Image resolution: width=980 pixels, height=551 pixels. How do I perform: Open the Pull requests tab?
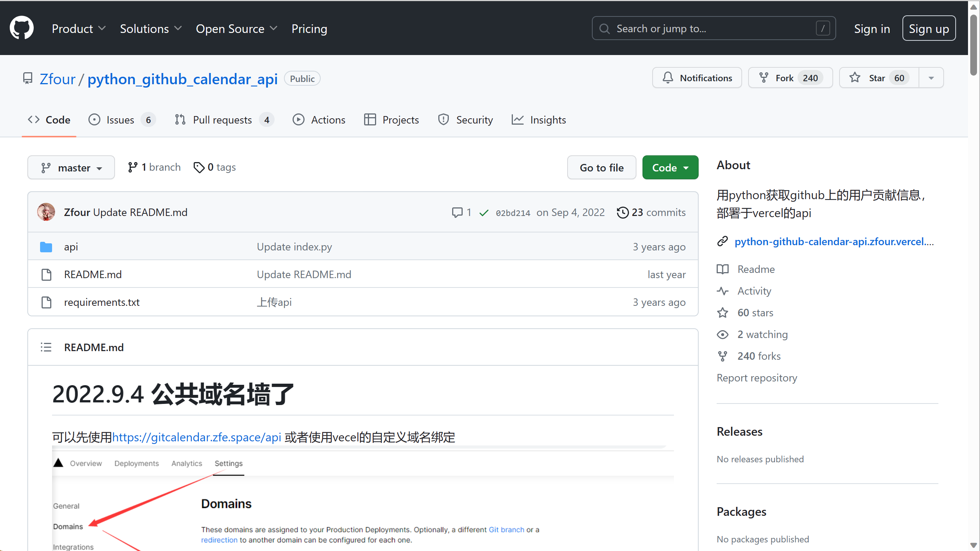coord(223,120)
